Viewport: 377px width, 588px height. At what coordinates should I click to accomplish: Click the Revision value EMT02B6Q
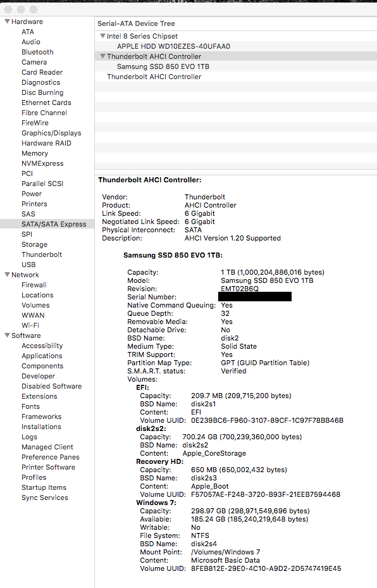pos(240,289)
